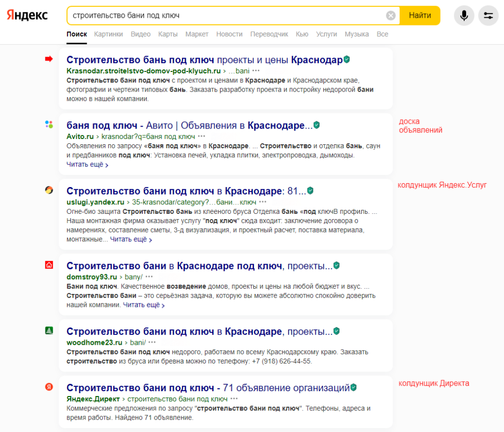Open the Переводчик tab

(269, 34)
